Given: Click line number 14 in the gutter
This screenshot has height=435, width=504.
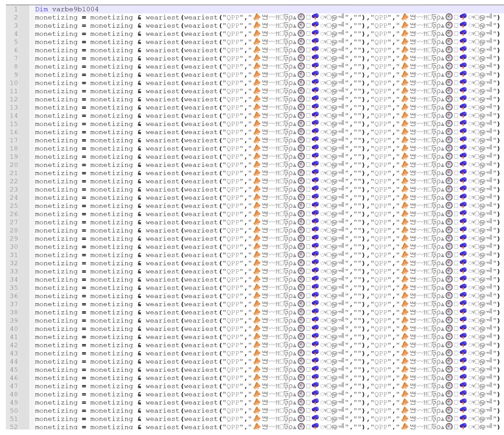Looking at the screenshot, I should pyautogui.click(x=14, y=116).
